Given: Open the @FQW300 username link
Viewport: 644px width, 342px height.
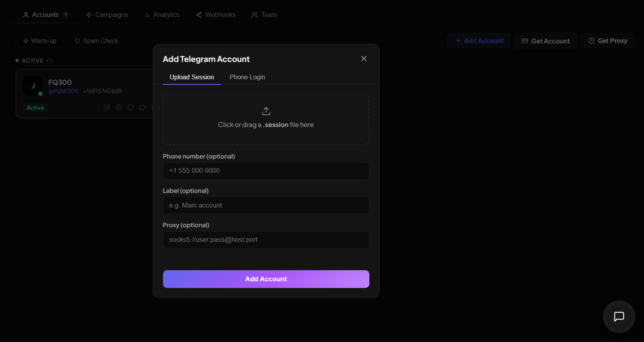Looking at the screenshot, I should point(64,91).
